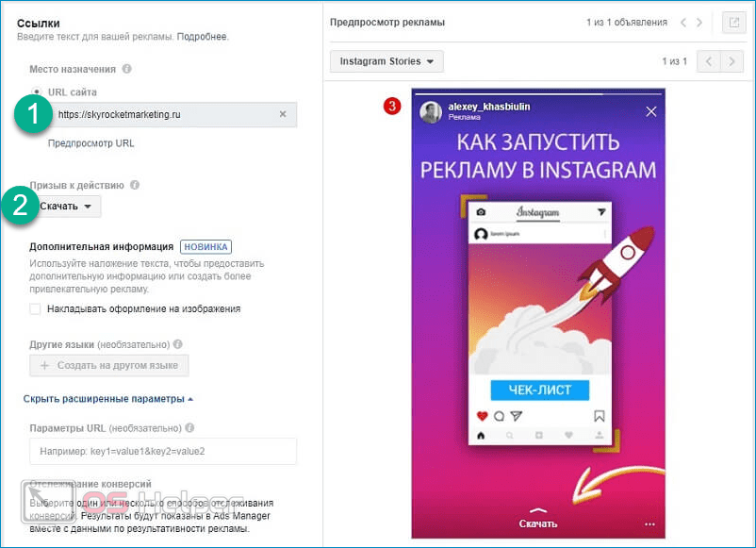Viewport: 756px width, 548px height.
Task: Go to next ad with right chevron
Action: pyautogui.click(x=699, y=23)
